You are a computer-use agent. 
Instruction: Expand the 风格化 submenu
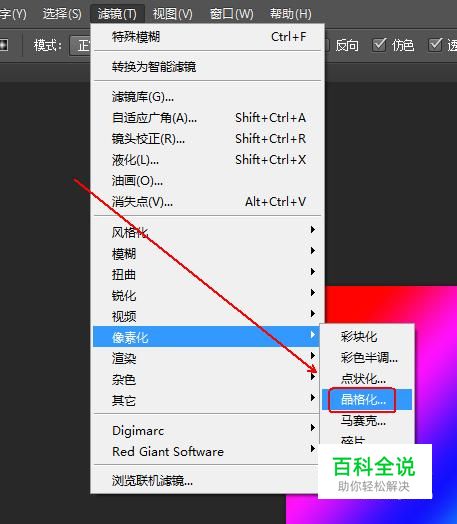(x=207, y=232)
